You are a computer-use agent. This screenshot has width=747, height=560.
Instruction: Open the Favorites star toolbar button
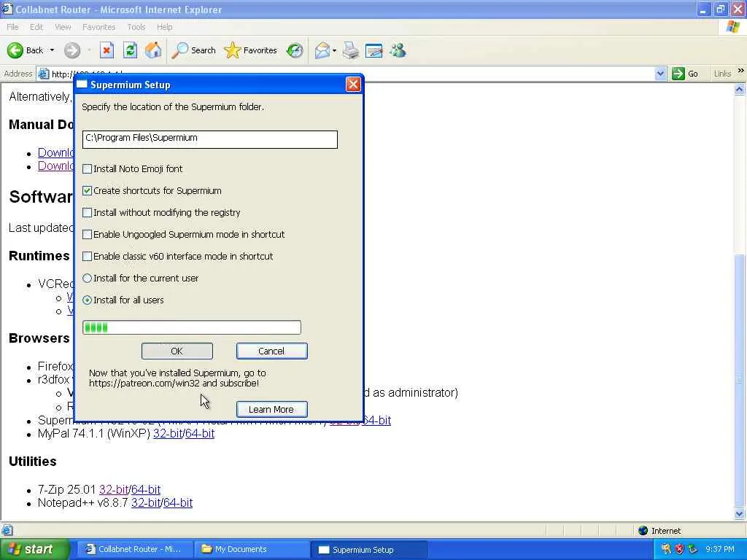tap(250, 50)
